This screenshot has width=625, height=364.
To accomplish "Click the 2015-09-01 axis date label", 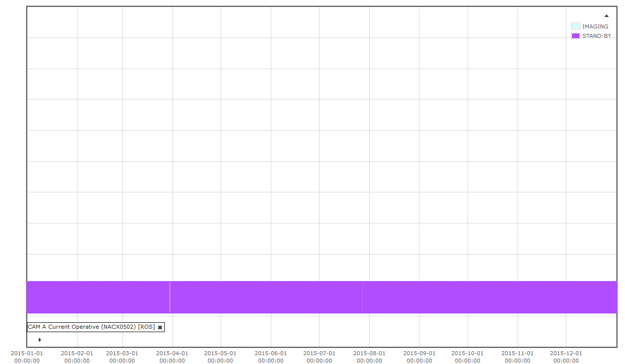I will click(419, 357).
